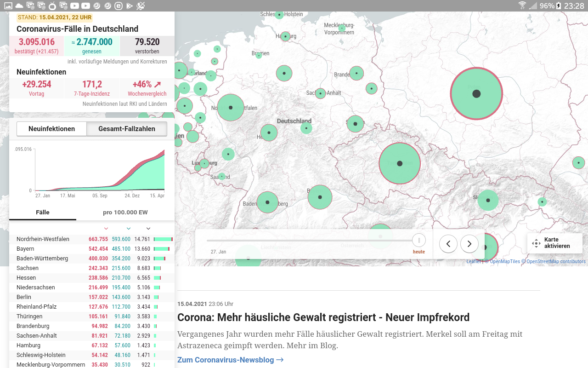Click inside the total cases area chart
The width and height of the screenshot is (588, 368).
coord(100,169)
